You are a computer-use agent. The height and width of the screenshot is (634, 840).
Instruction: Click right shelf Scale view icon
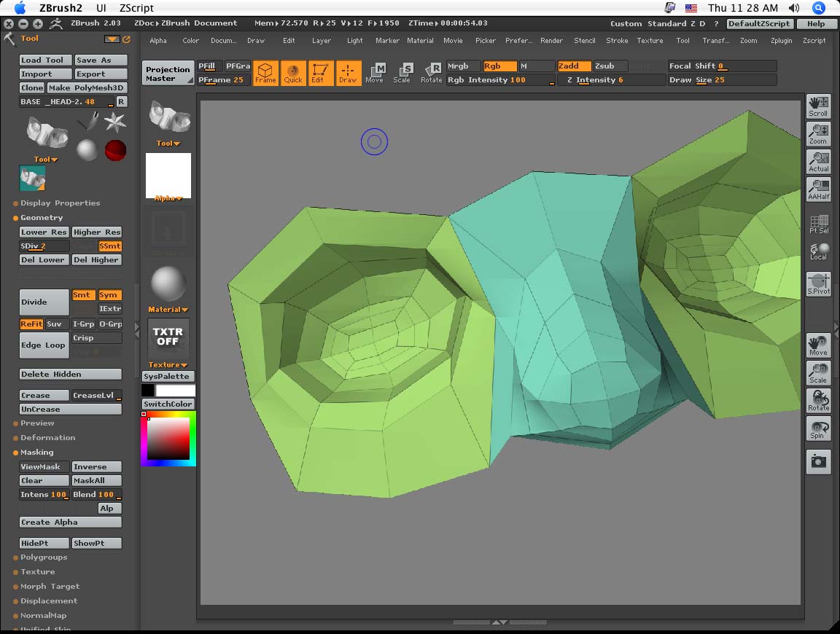pos(819,372)
